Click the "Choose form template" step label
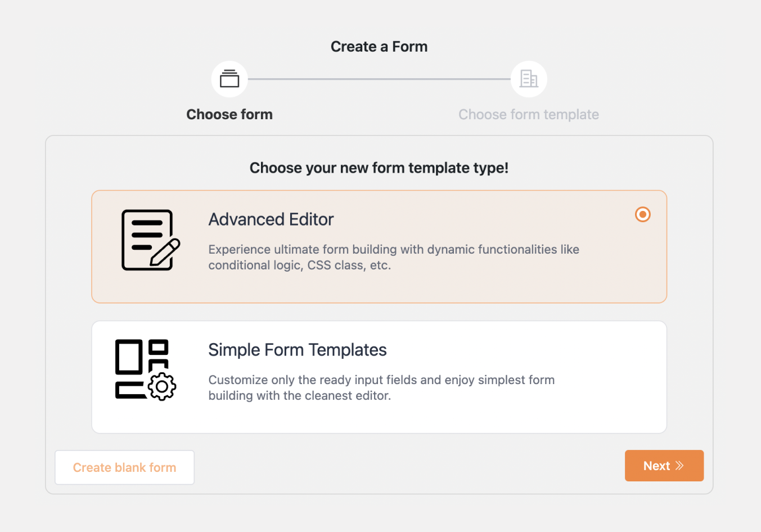 [529, 114]
